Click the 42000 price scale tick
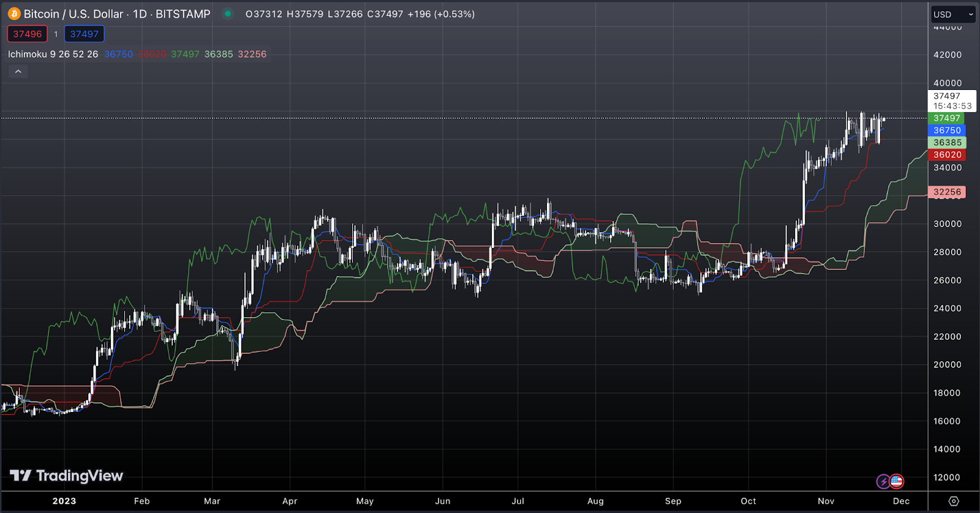This screenshot has height=513, width=980. (948, 54)
